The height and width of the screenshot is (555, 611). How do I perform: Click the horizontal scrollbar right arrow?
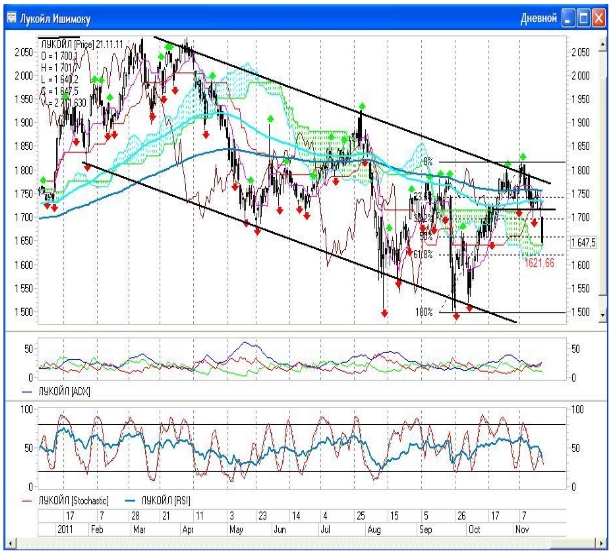(x=601, y=543)
